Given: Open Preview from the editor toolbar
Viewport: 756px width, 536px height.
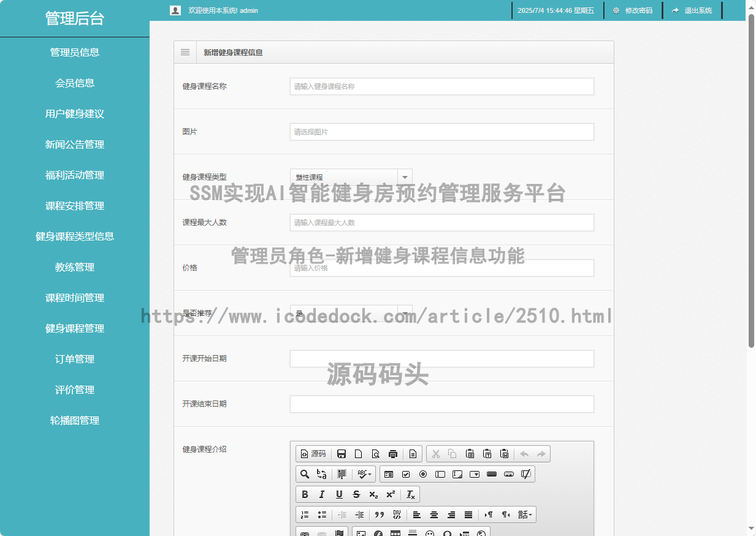Looking at the screenshot, I should pyautogui.click(x=376, y=454).
